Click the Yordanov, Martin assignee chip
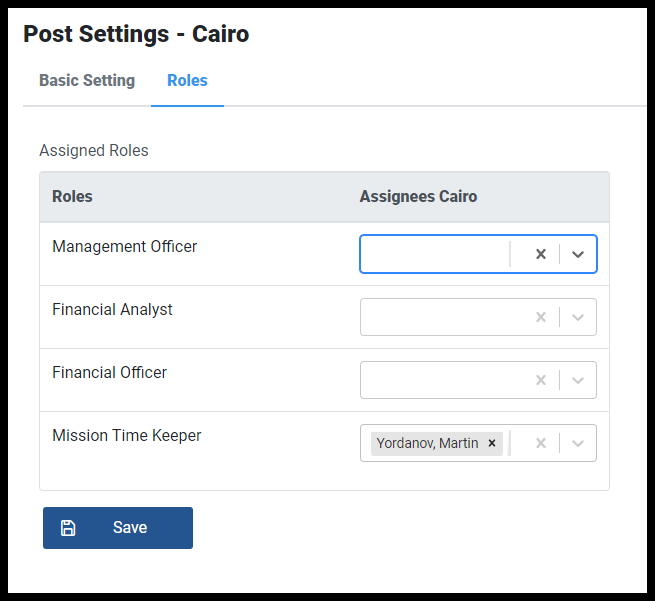655x601 pixels. tap(427, 443)
